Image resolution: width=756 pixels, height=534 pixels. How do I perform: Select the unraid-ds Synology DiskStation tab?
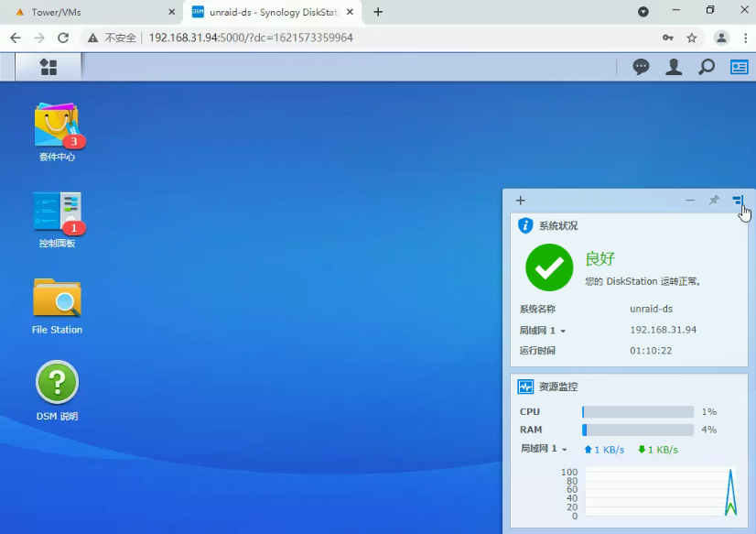pyautogui.click(x=274, y=12)
